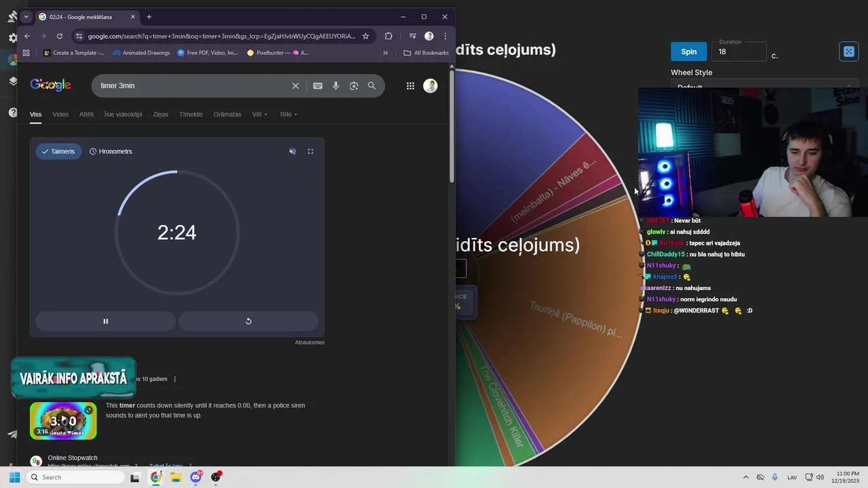
Task: Reload the Google page in Chrome
Action: [x=60, y=36]
